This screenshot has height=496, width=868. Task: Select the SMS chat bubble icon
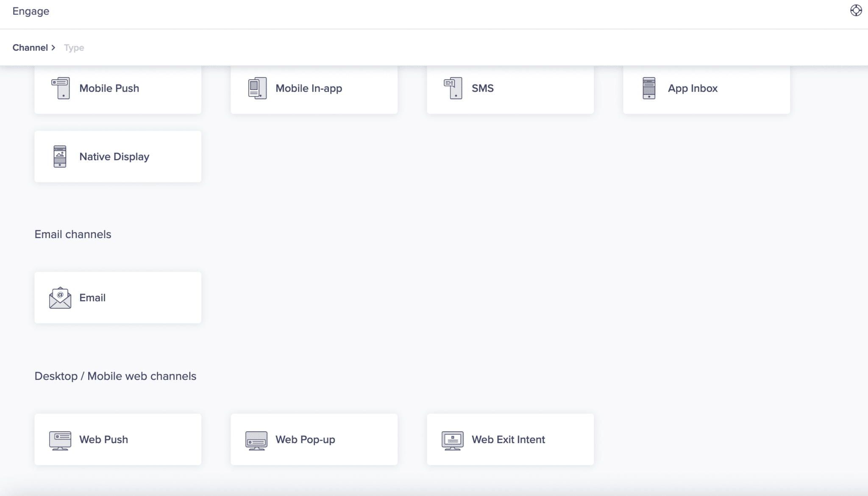[453, 88]
